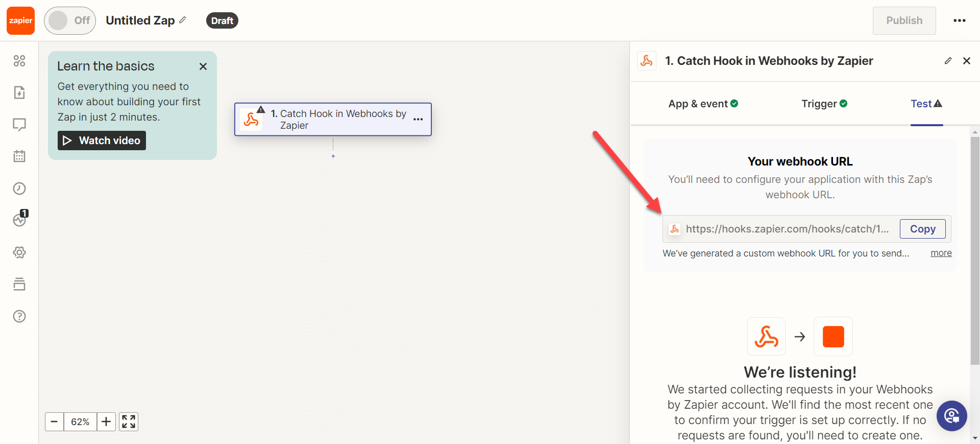
Task: Close the step editor panel
Action: (967, 61)
